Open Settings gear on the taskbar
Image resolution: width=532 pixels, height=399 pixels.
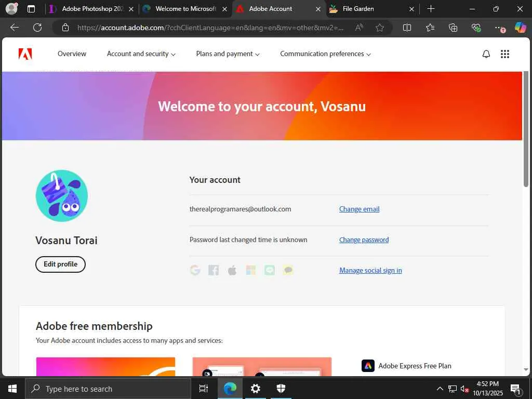(x=255, y=389)
